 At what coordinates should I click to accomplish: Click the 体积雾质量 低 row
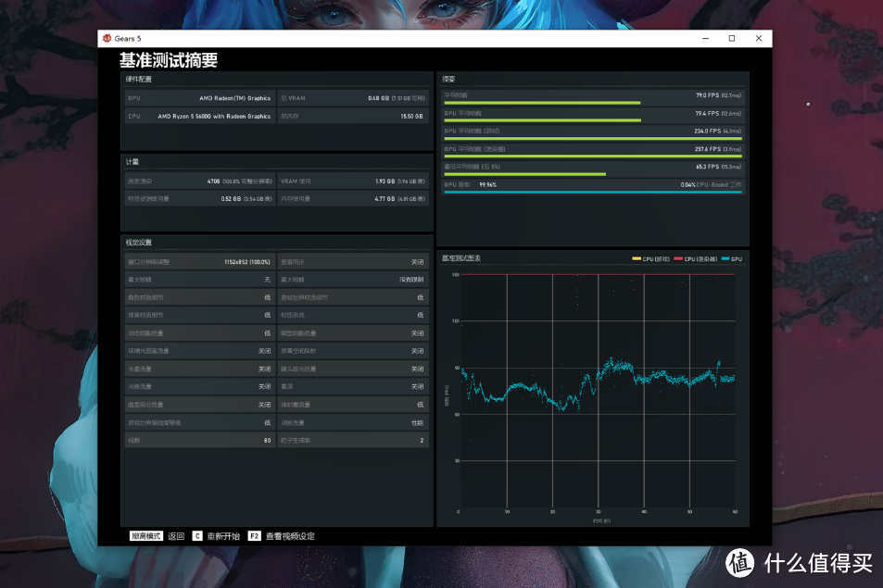coord(353,405)
